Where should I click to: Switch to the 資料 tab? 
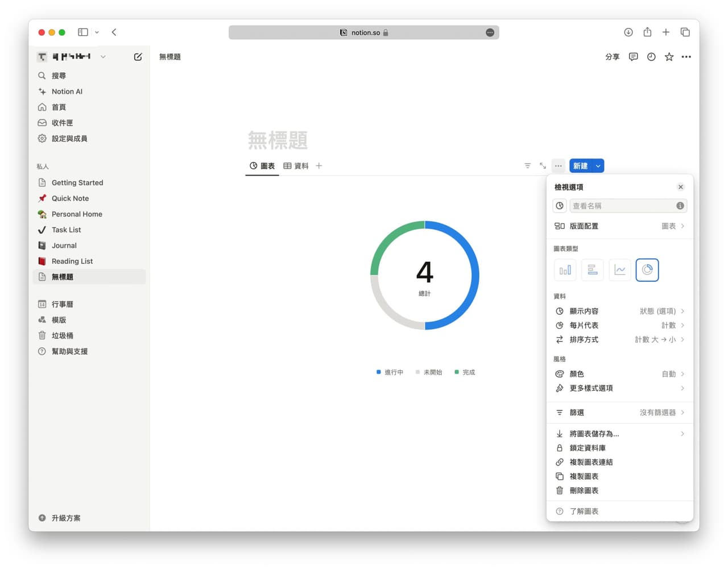pos(296,166)
